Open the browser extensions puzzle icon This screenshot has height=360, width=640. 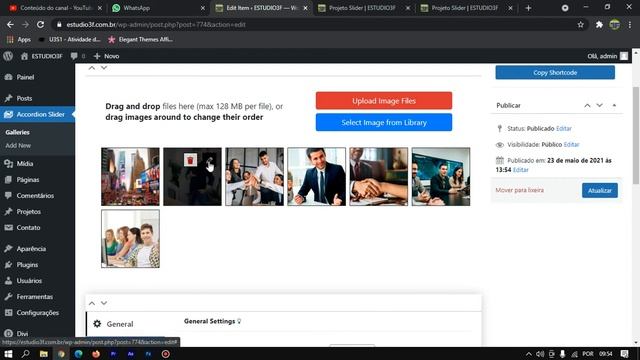(599, 24)
